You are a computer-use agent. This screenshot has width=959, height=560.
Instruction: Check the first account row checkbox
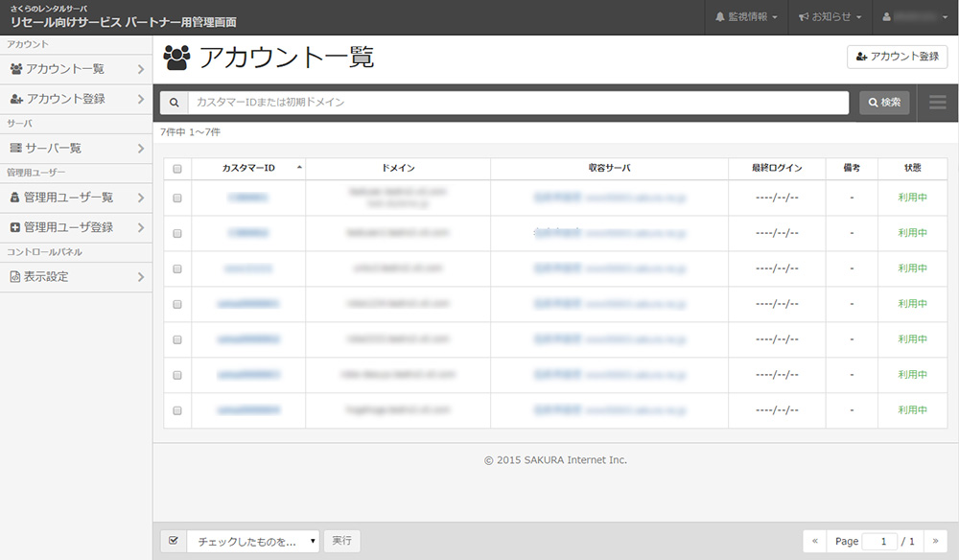tap(177, 198)
